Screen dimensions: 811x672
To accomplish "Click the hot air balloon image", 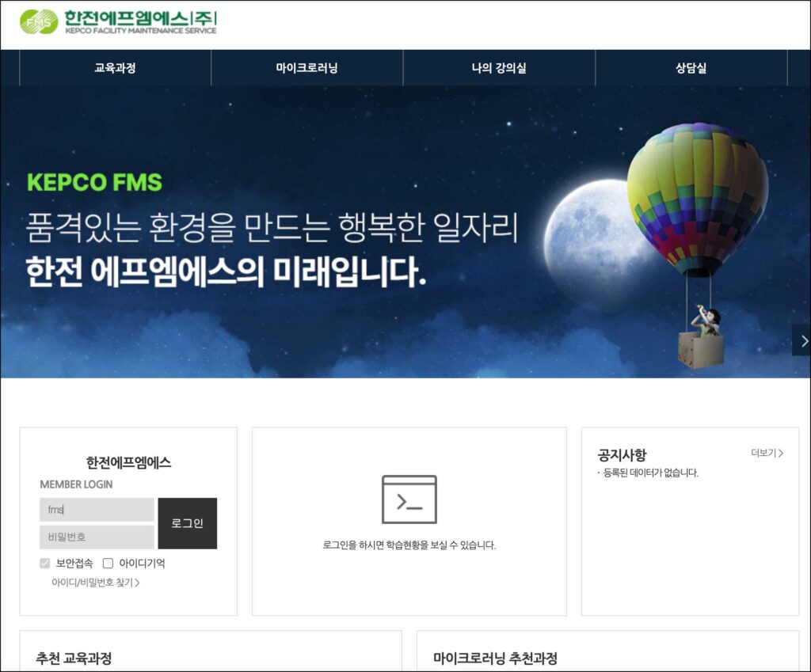I will [698, 244].
